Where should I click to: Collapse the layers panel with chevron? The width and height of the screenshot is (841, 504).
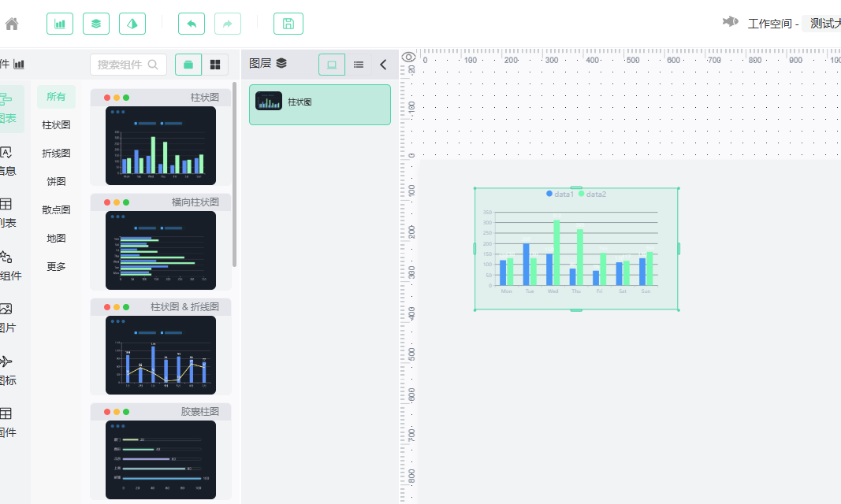pos(383,65)
